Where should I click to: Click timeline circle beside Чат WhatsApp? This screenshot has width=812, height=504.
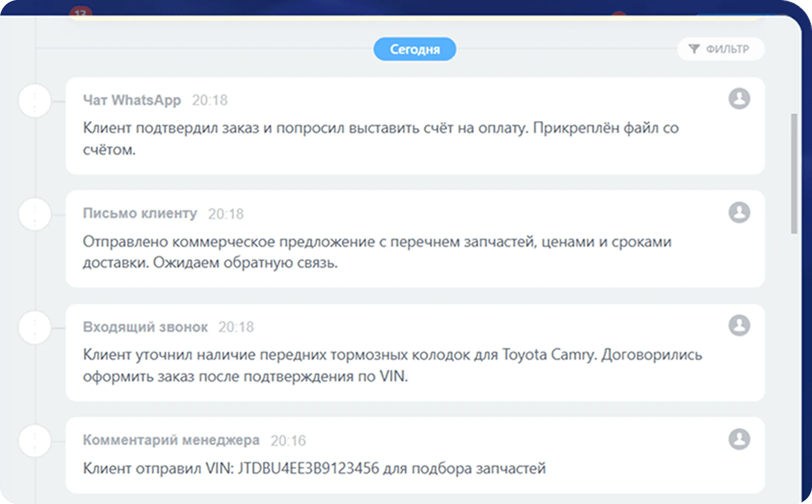35,101
